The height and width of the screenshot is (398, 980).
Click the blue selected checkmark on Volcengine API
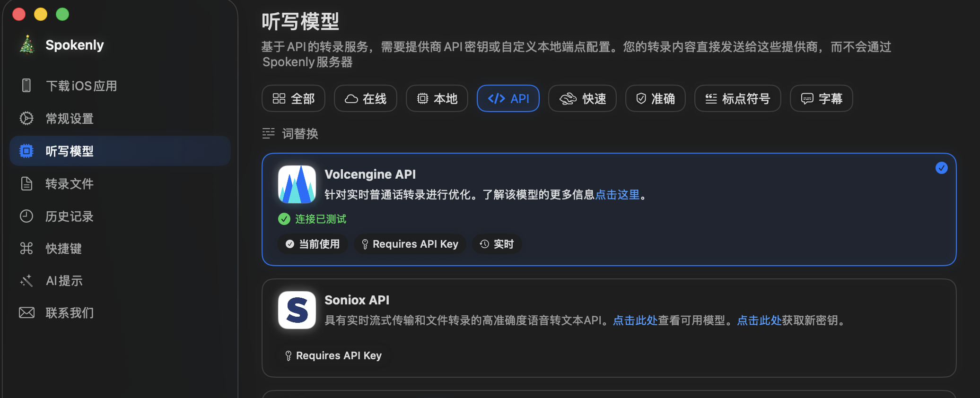click(x=942, y=168)
